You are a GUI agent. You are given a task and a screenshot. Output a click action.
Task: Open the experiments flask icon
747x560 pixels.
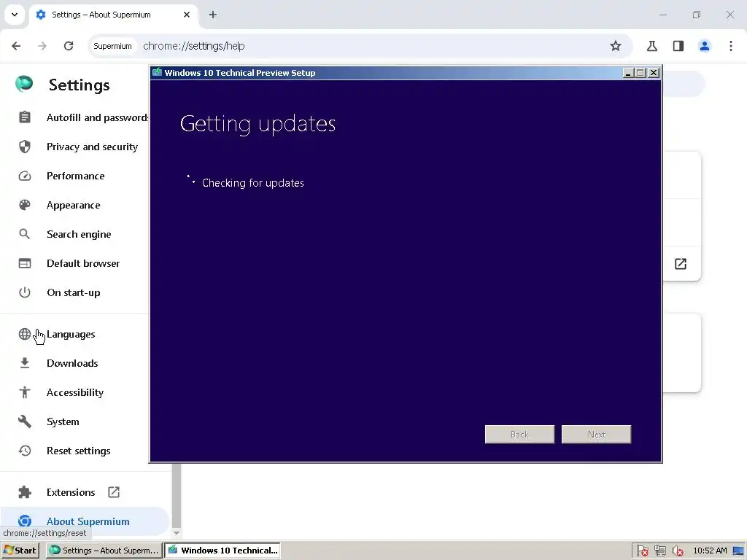tap(652, 46)
